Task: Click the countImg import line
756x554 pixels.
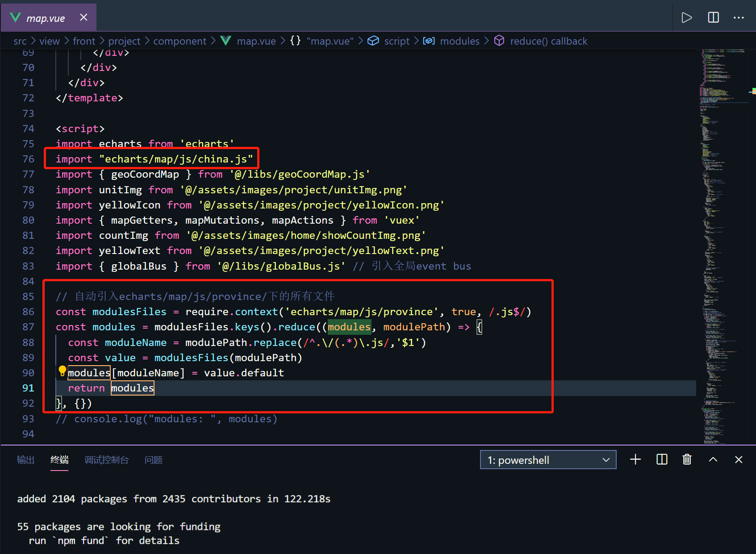Action: pos(241,235)
